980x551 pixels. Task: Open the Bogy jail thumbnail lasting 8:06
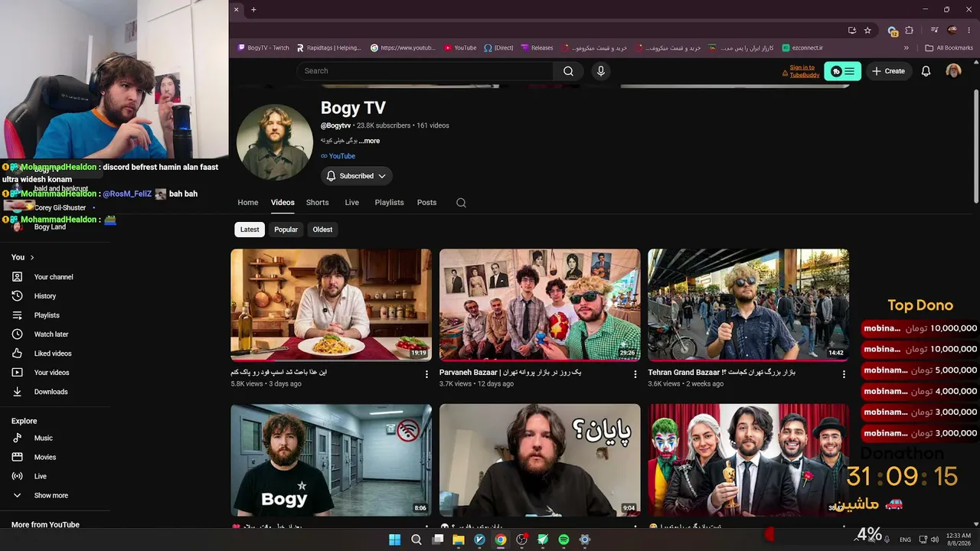(x=331, y=460)
